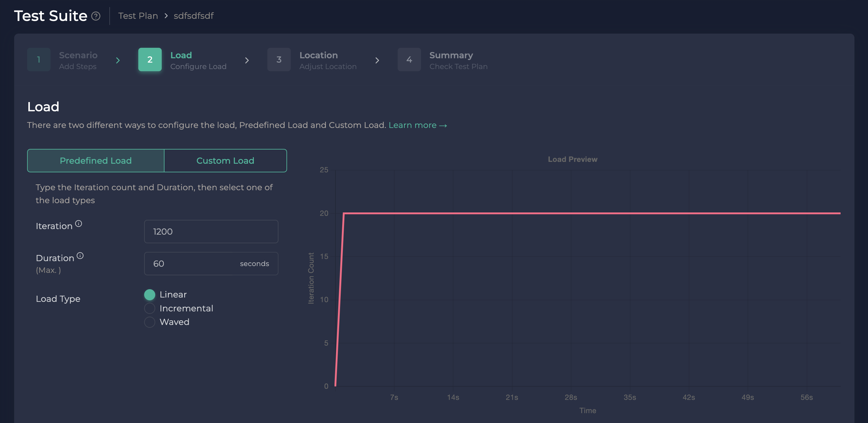Click the chevron after the Location step
The height and width of the screenshot is (423, 868).
click(377, 60)
